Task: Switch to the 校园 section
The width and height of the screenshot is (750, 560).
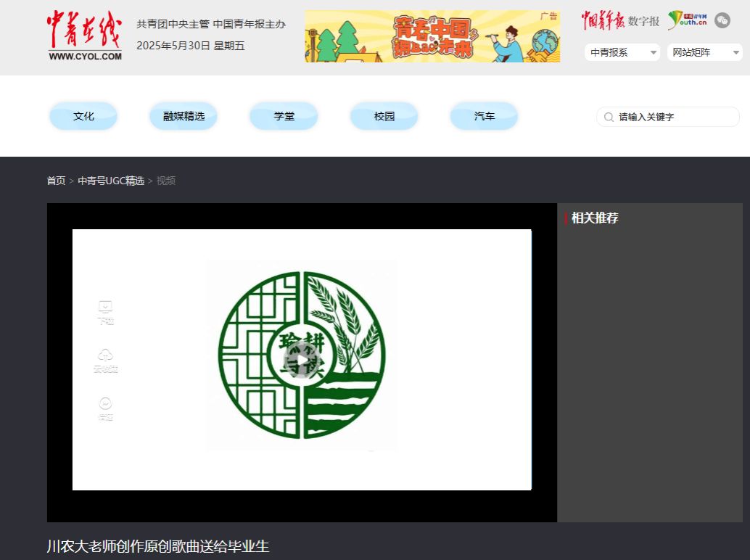Action: point(384,116)
